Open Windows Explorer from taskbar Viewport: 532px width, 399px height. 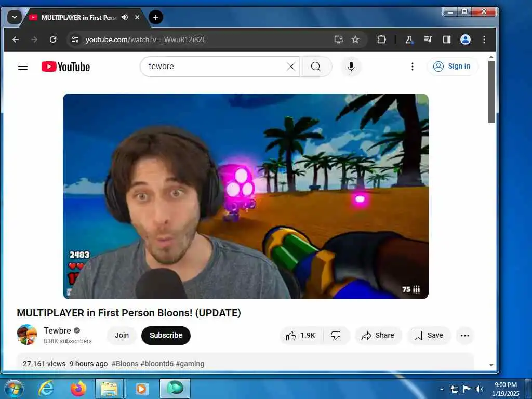click(109, 389)
